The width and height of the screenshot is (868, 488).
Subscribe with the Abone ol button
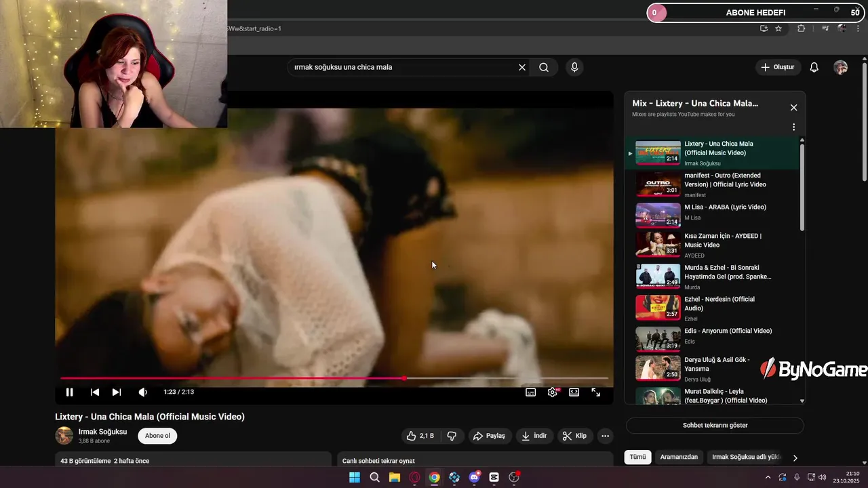(x=157, y=436)
